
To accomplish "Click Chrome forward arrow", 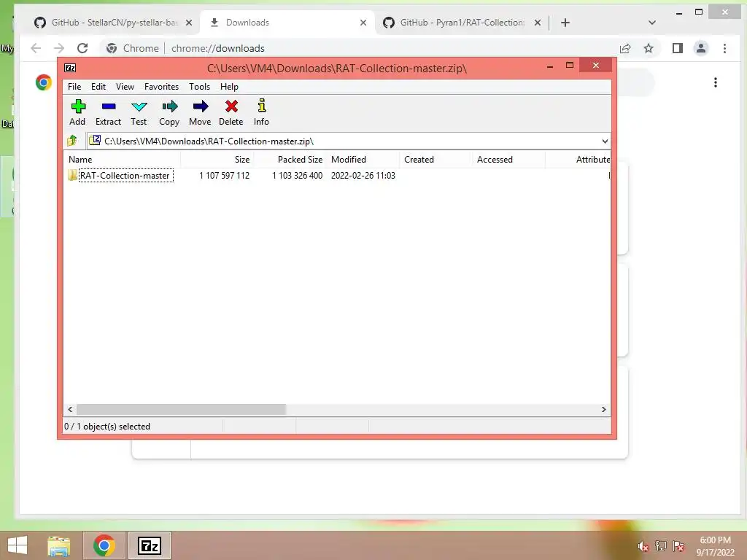I will point(58,48).
